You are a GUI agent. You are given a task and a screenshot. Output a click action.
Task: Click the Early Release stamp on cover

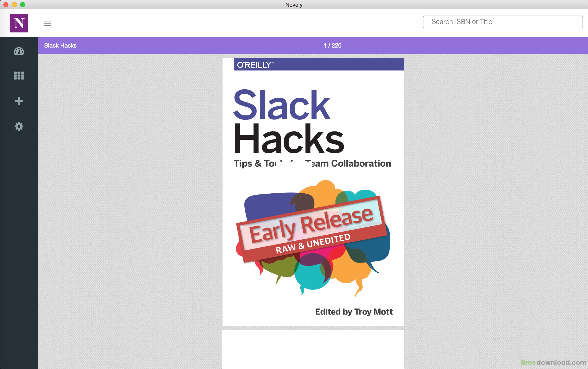(311, 229)
